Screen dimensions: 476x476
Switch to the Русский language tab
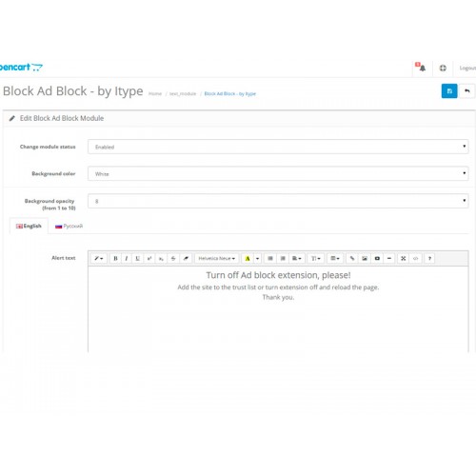coord(69,226)
